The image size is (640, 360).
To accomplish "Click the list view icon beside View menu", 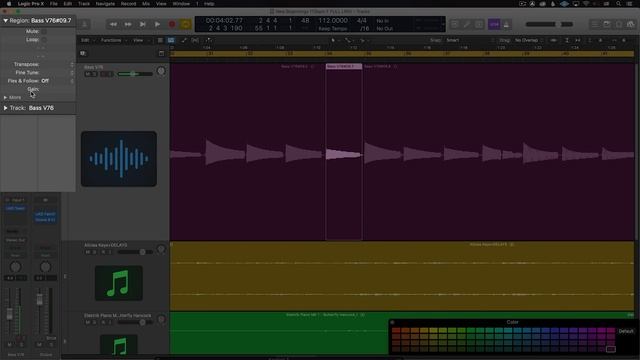I will (x=160, y=40).
